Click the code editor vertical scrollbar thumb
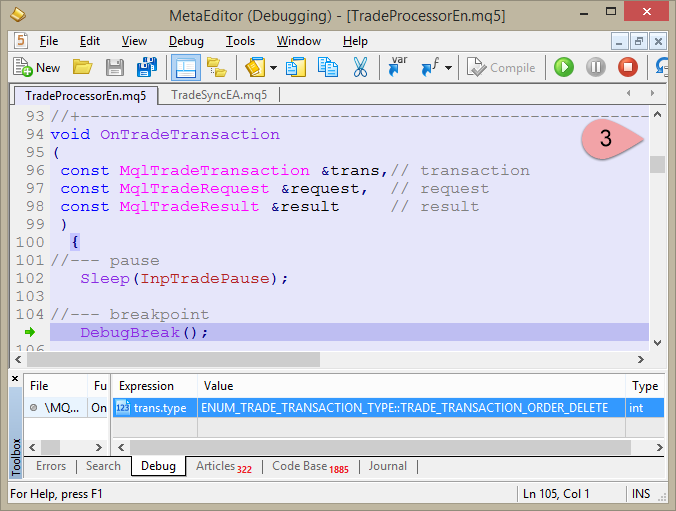The image size is (676, 511). tap(657, 164)
